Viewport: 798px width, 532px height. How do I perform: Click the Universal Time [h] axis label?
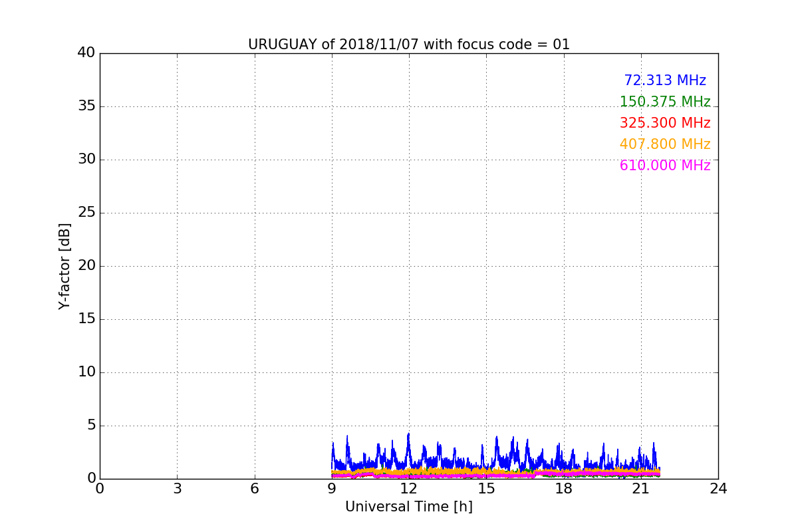pos(409,507)
